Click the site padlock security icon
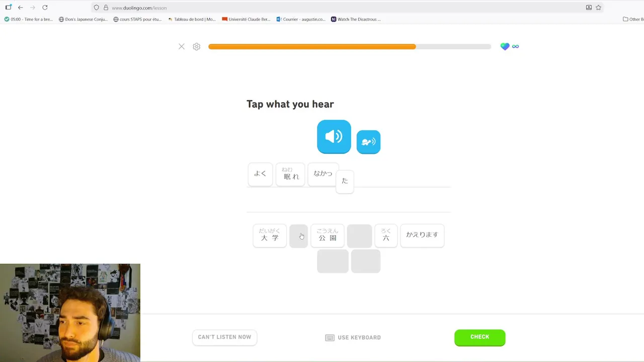 pyautogui.click(x=106, y=8)
